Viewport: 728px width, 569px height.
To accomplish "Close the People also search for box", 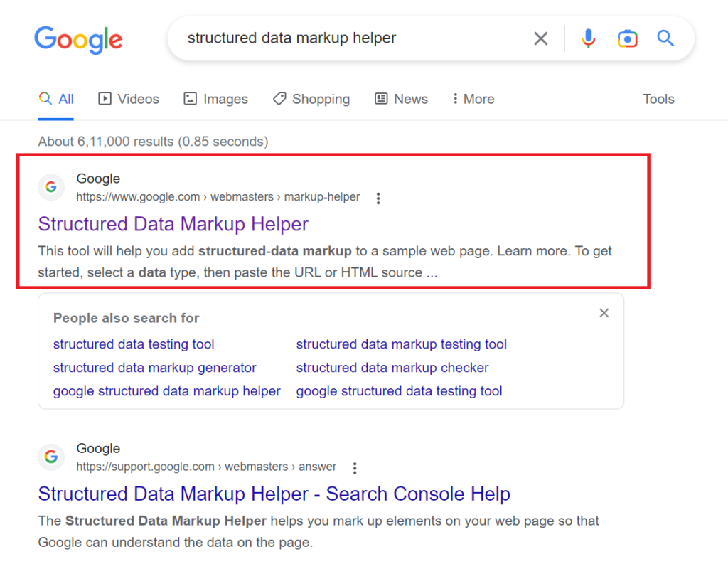I will [x=604, y=313].
